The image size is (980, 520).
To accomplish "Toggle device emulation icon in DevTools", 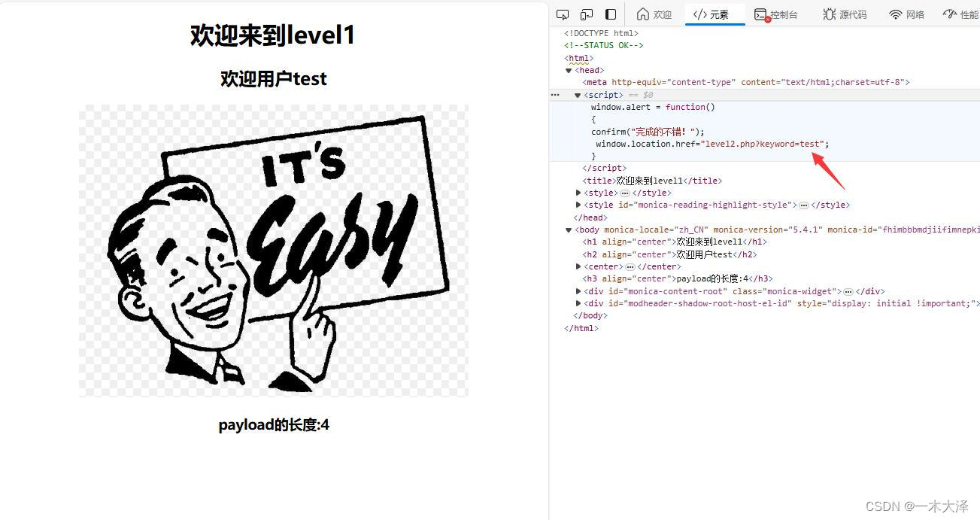I will [x=587, y=14].
